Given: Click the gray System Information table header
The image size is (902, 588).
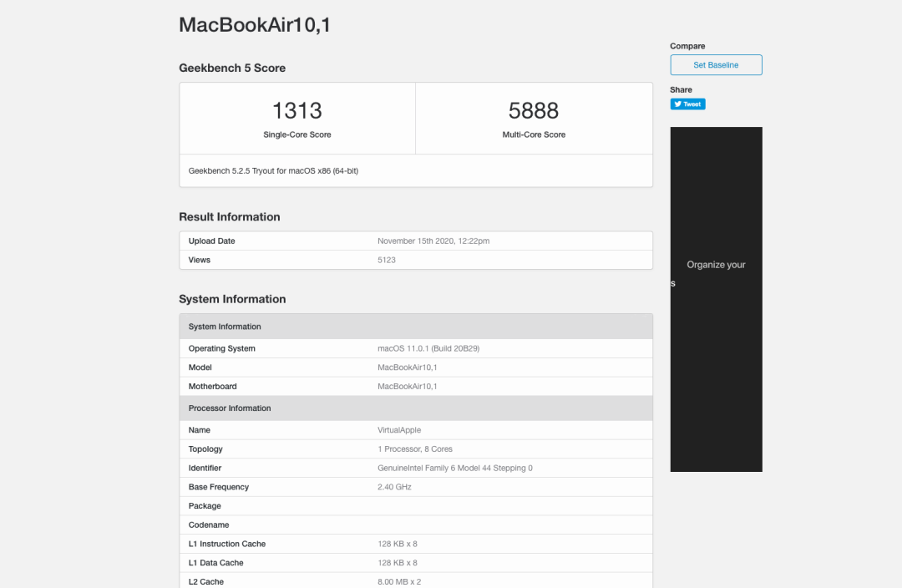Looking at the screenshot, I should (416, 327).
